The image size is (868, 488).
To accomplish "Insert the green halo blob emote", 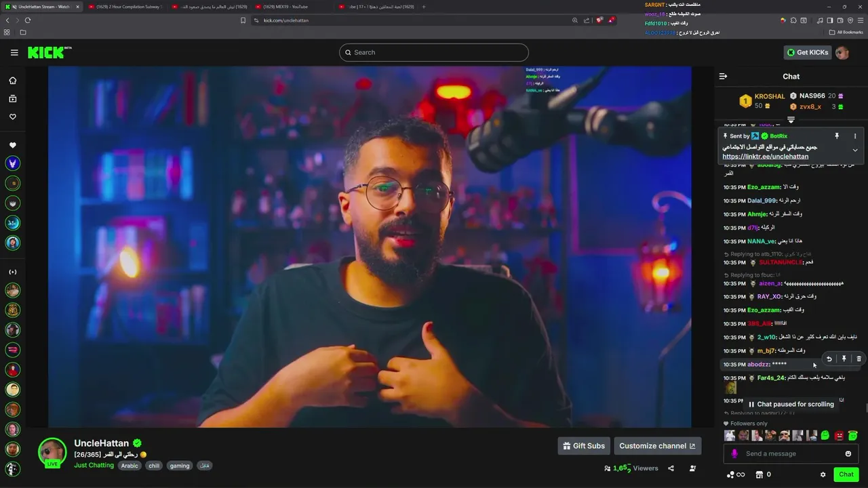I will pyautogui.click(x=852, y=436).
